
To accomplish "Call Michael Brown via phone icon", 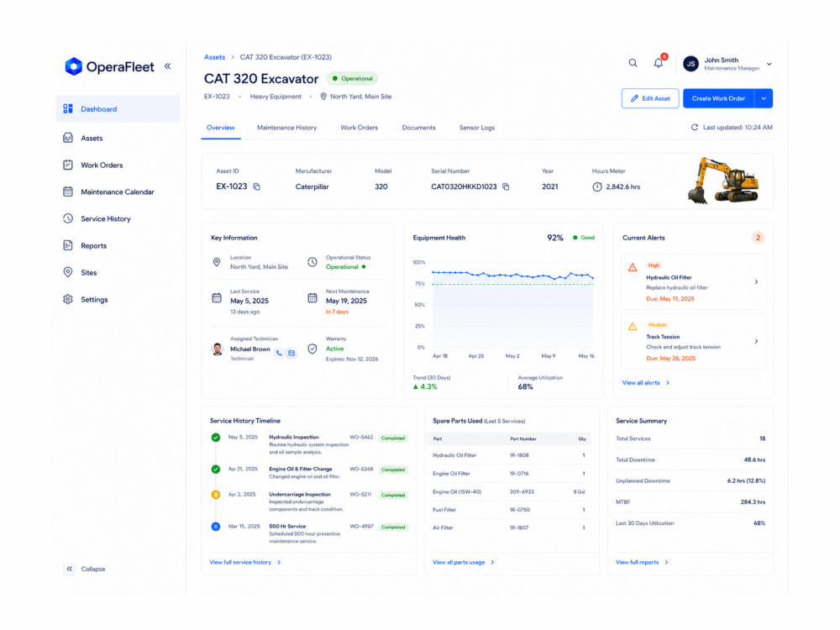I will pos(279,353).
